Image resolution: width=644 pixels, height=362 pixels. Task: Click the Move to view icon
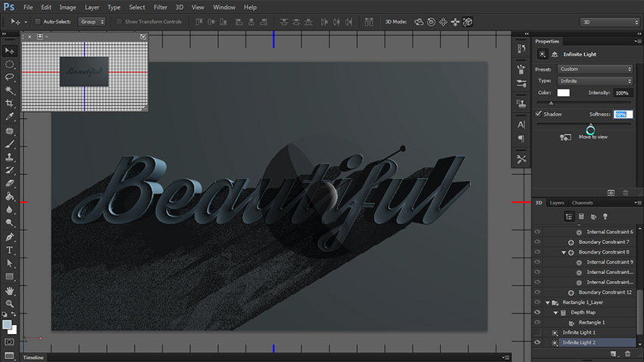coord(565,137)
